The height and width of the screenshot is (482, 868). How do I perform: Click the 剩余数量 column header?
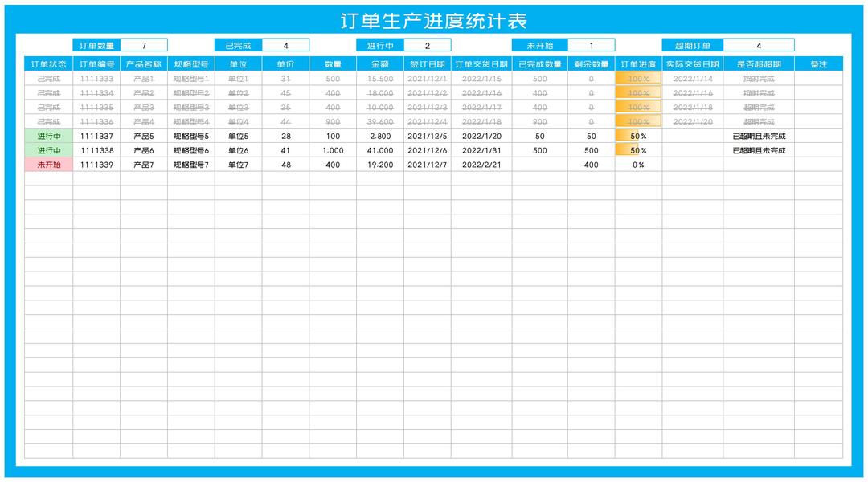pyautogui.click(x=592, y=64)
